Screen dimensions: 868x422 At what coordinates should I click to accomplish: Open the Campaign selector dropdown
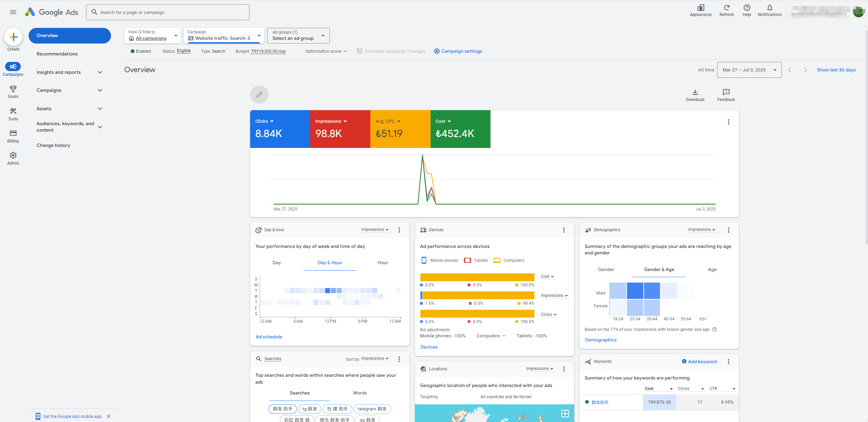click(224, 35)
